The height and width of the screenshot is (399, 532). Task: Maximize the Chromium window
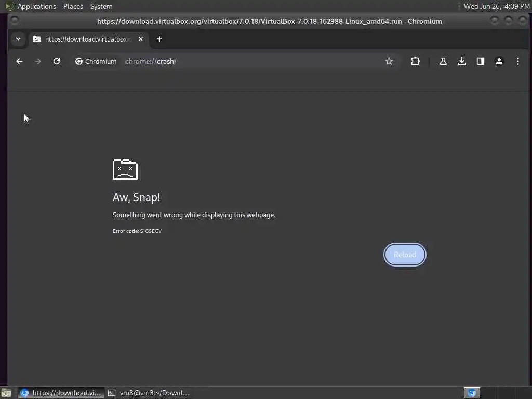click(x=509, y=21)
